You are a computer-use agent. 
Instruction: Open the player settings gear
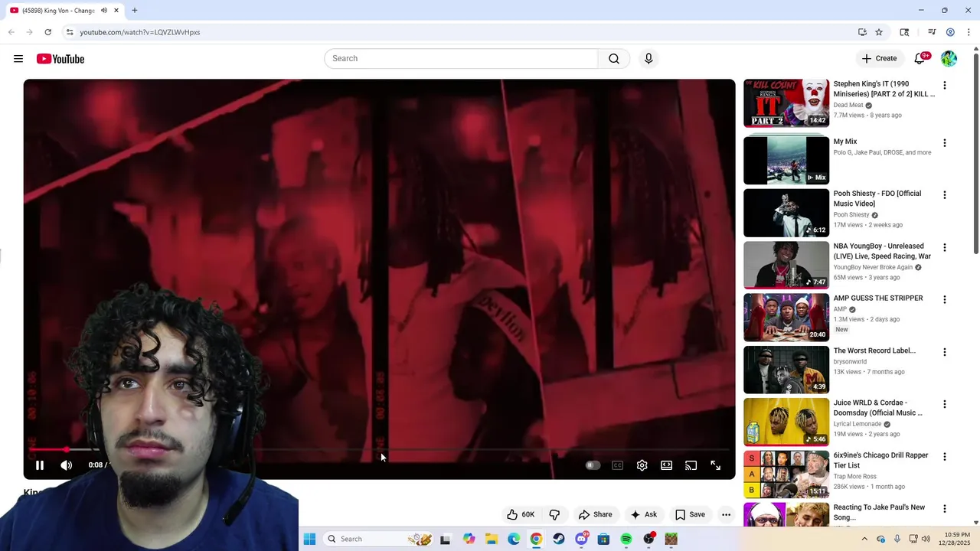pyautogui.click(x=642, y=465)
